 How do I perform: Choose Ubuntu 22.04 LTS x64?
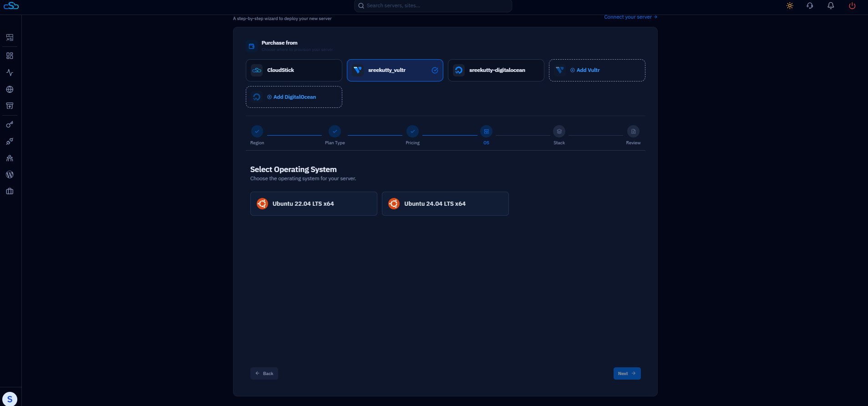(314, 203)
